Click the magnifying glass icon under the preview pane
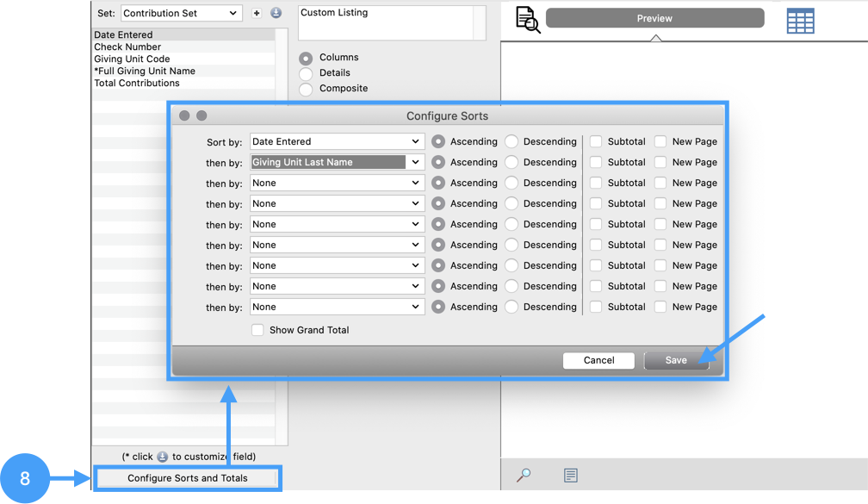 (x=523, y=475)
